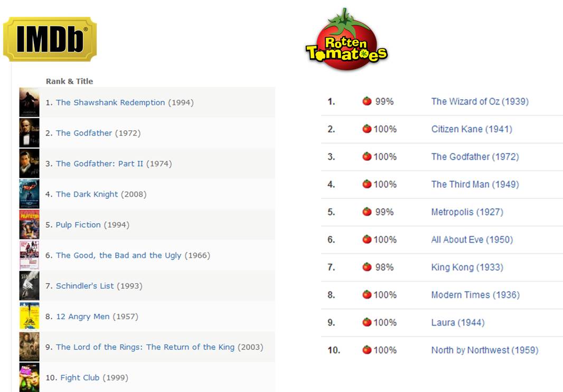Visit The Lord of the Rings: Return of the King link

point(145,347)
